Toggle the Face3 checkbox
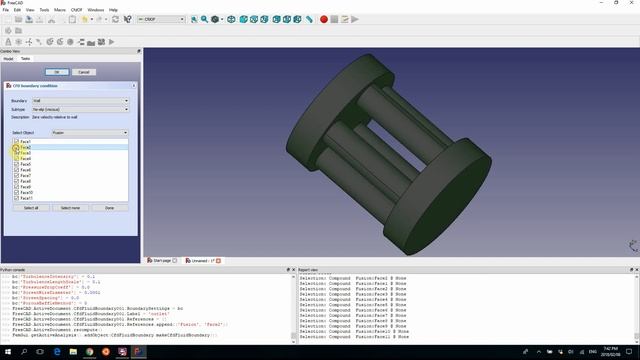 (17, 153)
